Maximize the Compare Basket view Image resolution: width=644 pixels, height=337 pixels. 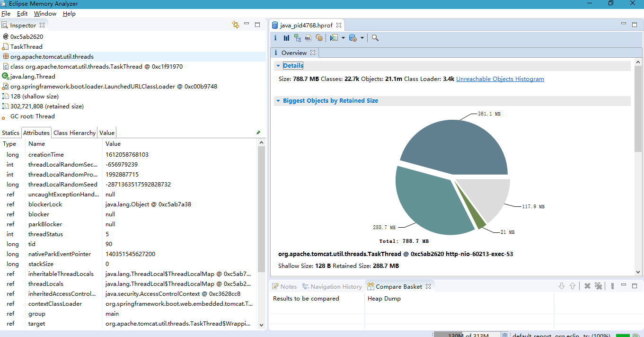click(x=635, y=286)
